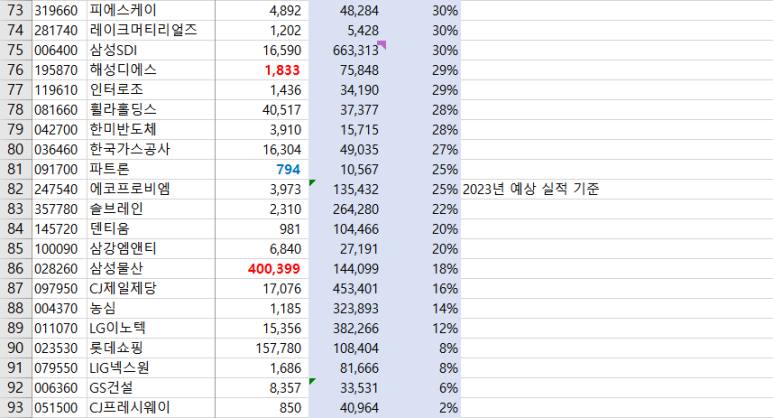Select stock code 079550 cell
The image size is (773, 418).
coord(60,368)
